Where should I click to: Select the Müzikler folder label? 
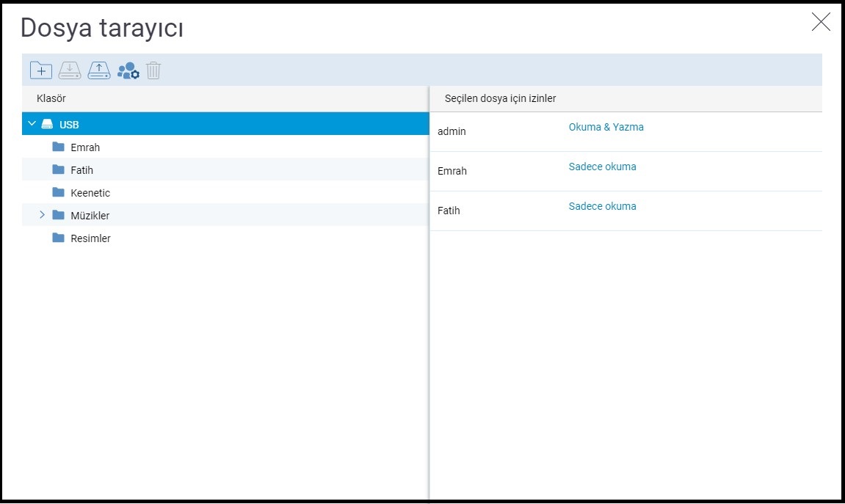pos(90,216)
